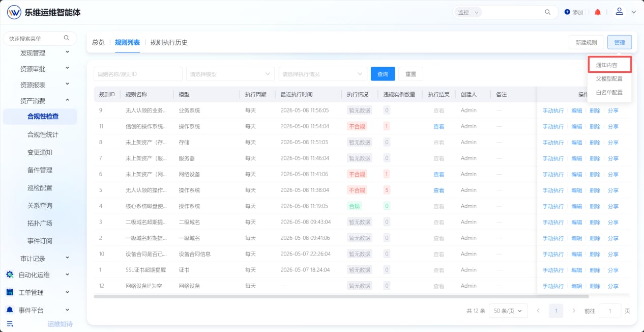Open the red notification bell
Viewport: 644px width, 332px height.
598,12
